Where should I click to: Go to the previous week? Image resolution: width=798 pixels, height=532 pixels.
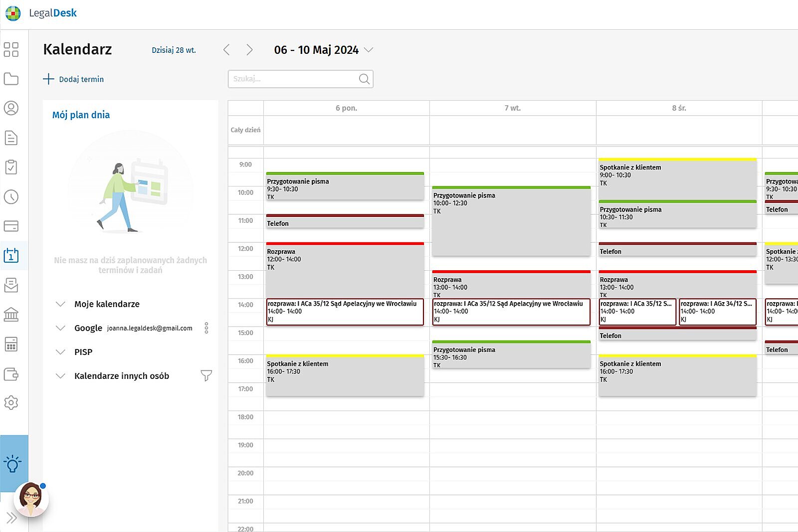coord(227,50)
